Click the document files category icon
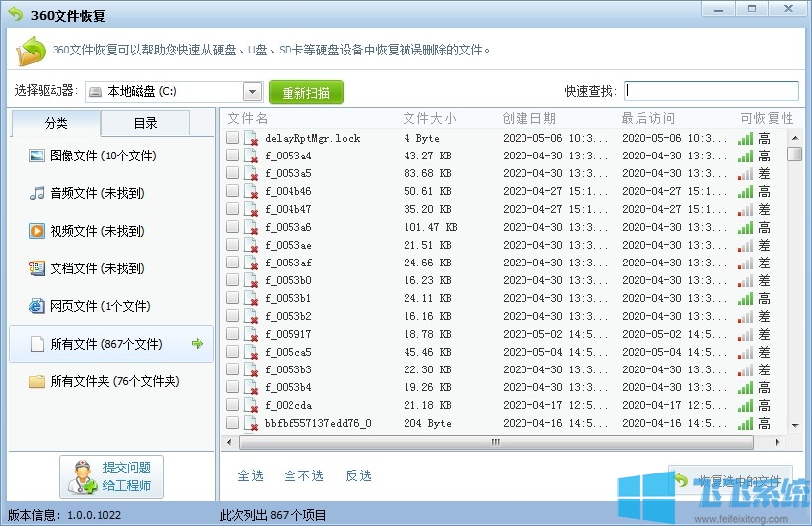Image resolution: width=812 pixels, height=526 pixels. tap(37, 268)
